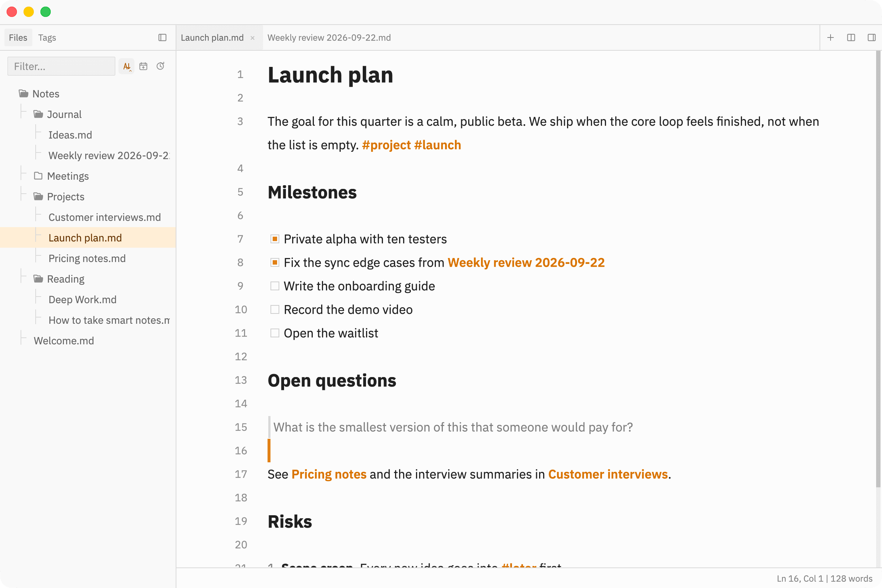
Task: Check off Private alpha with ten testers
Action: click(275, 239)
